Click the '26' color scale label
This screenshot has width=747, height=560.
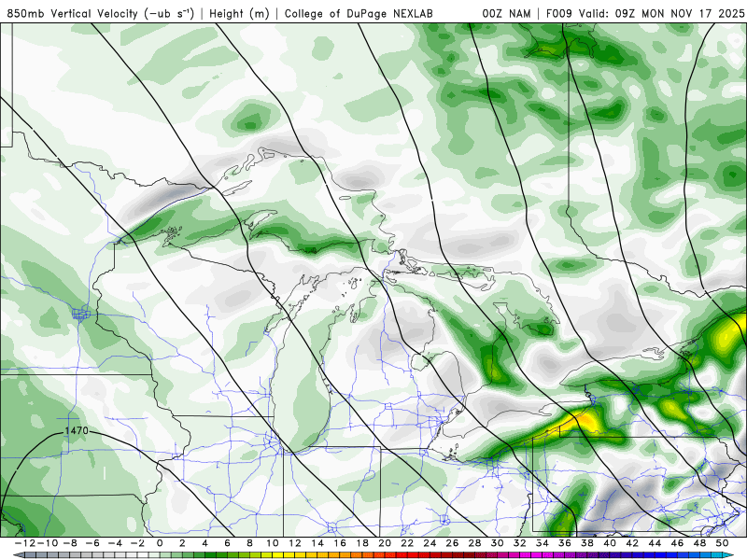(452, 543)
